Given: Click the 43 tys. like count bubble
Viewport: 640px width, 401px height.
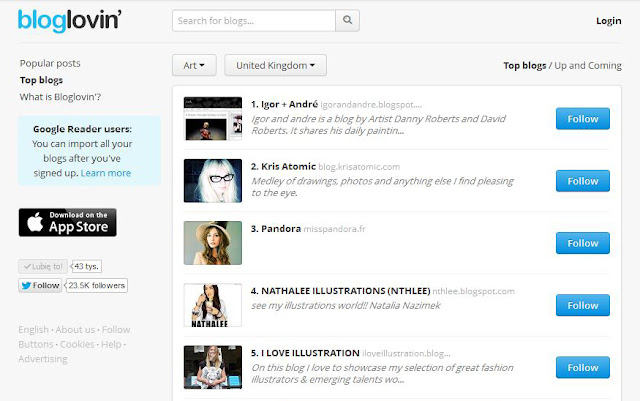Looking at the screenshot, I should [x=86, y=266].
